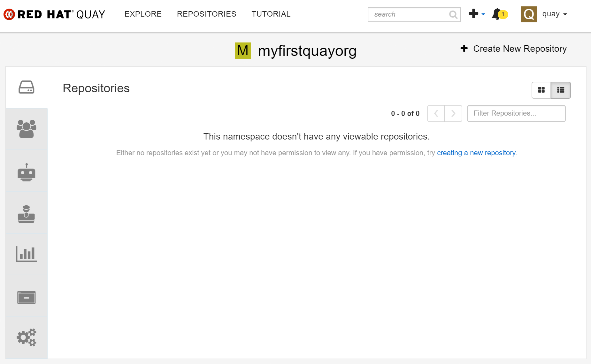Click the myfirstquayorg organization title

point(307,51)
